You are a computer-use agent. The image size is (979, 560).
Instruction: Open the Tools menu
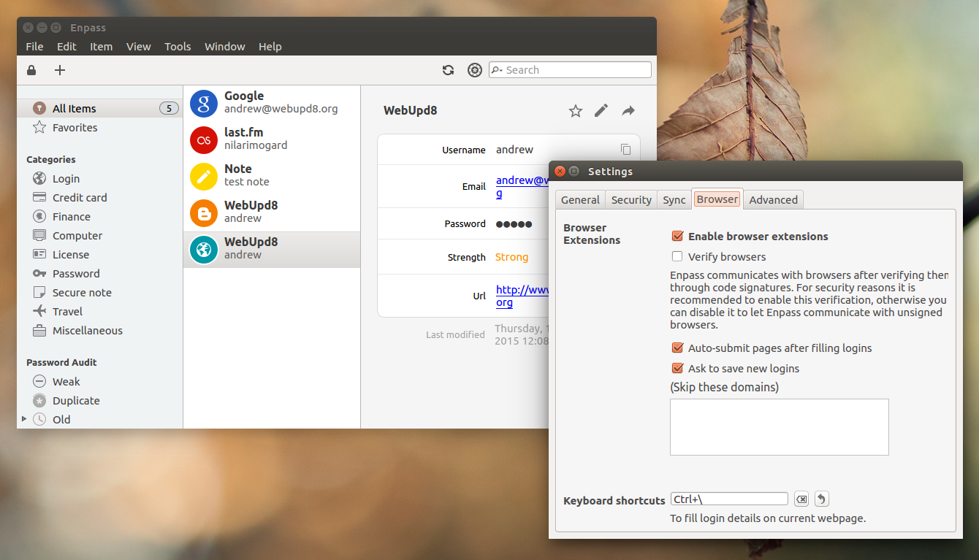point(178,47)
